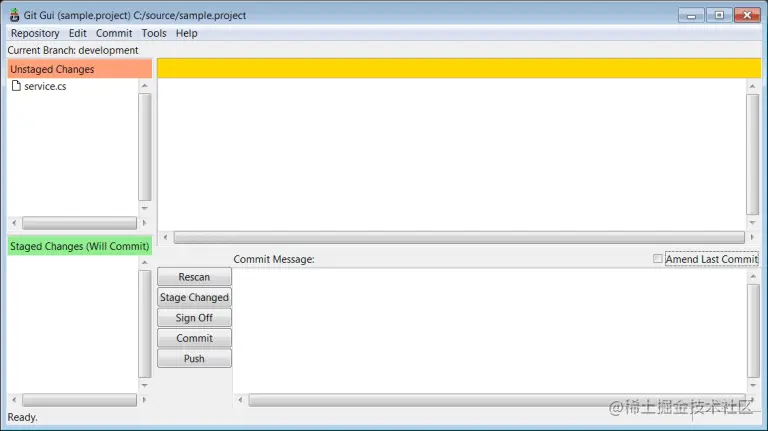Screen dimensions: 768x431
Task: Maximize the Git Gui window
Action: 719,16
